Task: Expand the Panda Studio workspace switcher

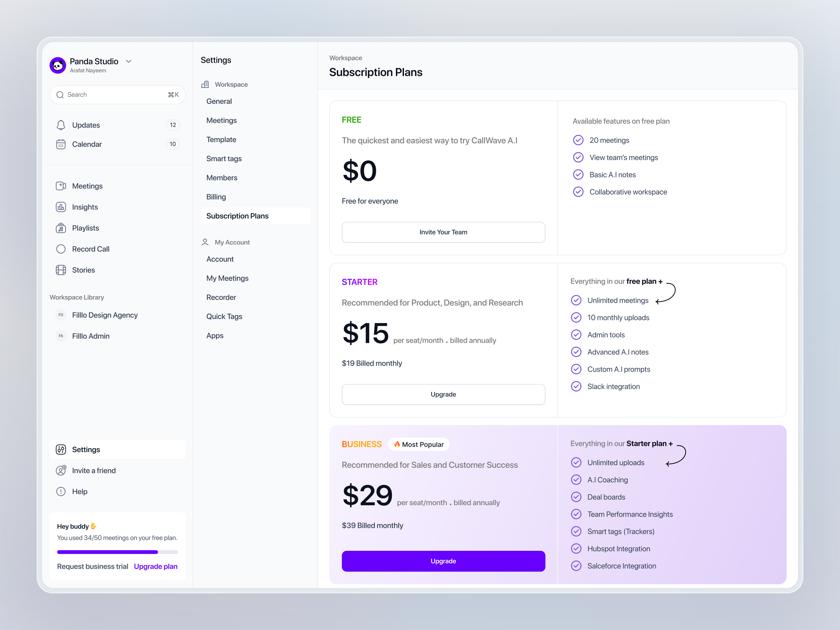Action: [128, 61]
